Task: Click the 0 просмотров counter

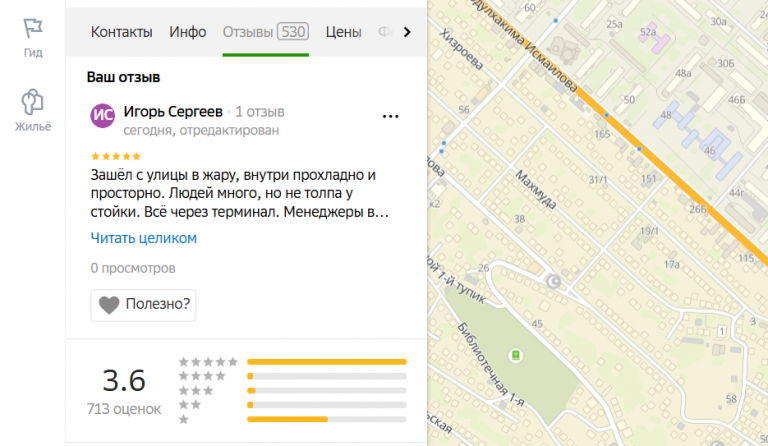Action: coord(133,268)
